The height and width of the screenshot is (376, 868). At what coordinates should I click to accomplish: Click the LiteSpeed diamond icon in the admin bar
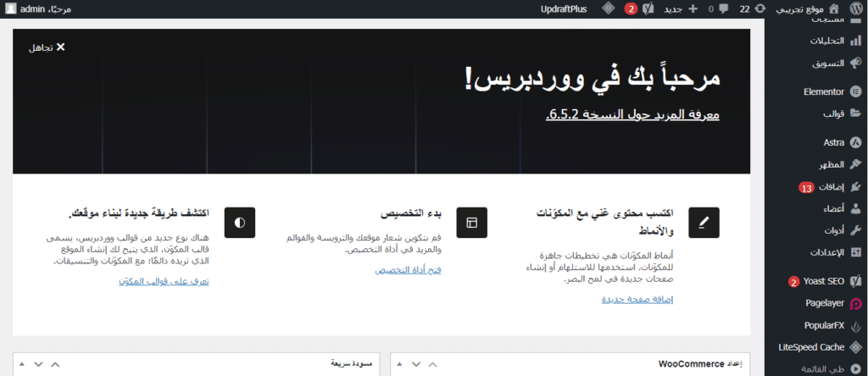pos(608,8)
